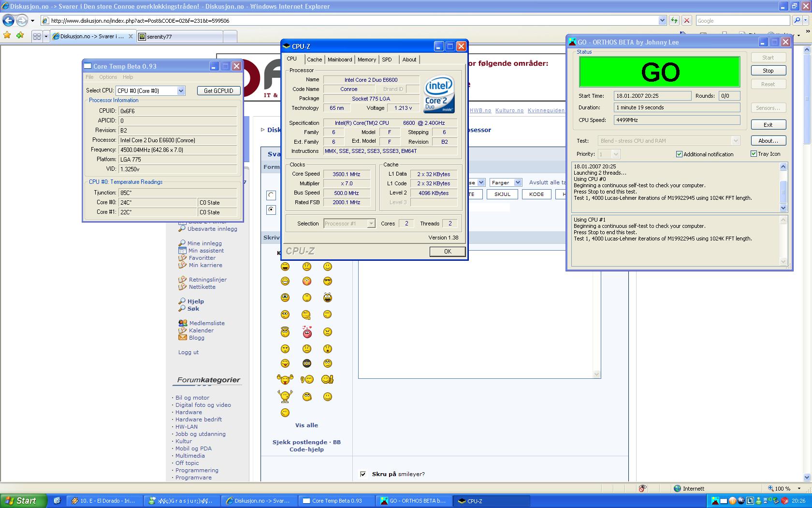This screenshot has width=812, height=508.
Task: Open the Kalender link in sidebar
Action: tap(201, 330)
